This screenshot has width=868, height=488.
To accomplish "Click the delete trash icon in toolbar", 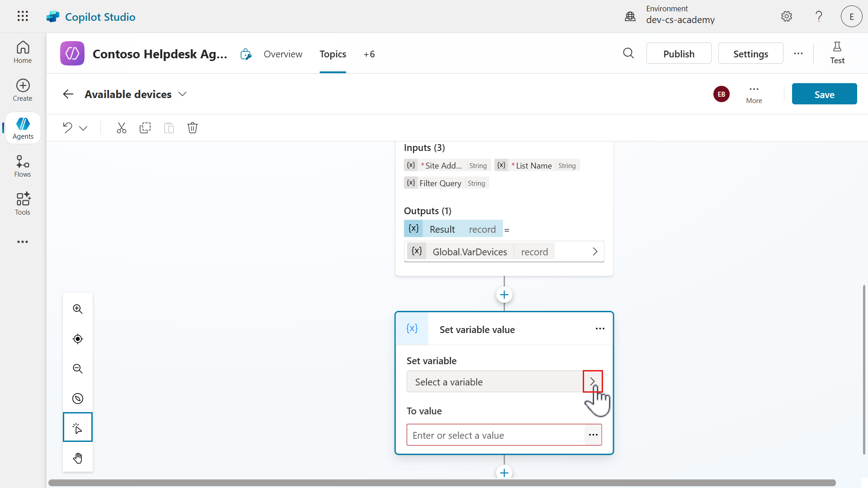I will (x=193, y=128).
